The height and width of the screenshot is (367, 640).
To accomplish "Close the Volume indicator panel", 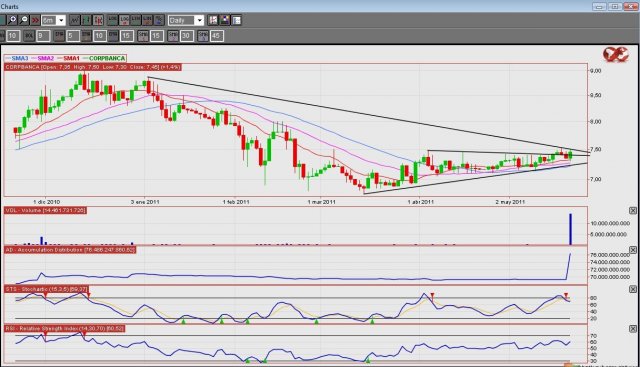I will [x=633, y=211].
